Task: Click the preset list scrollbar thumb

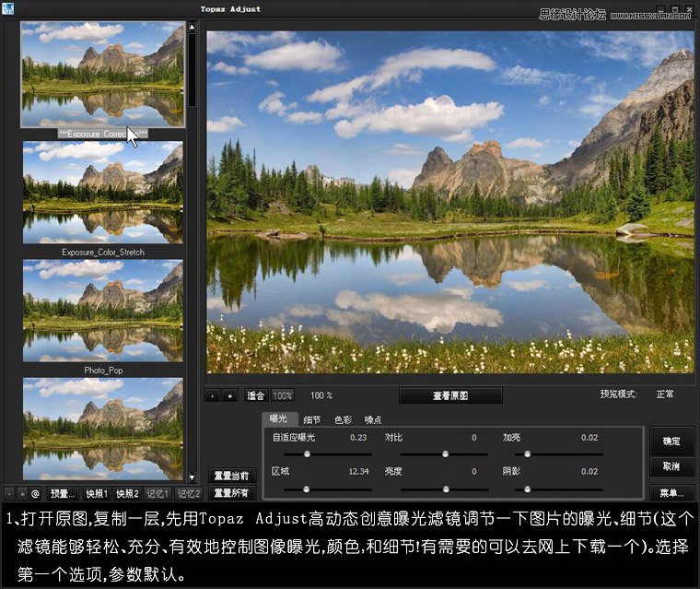Action: point(192,70)
